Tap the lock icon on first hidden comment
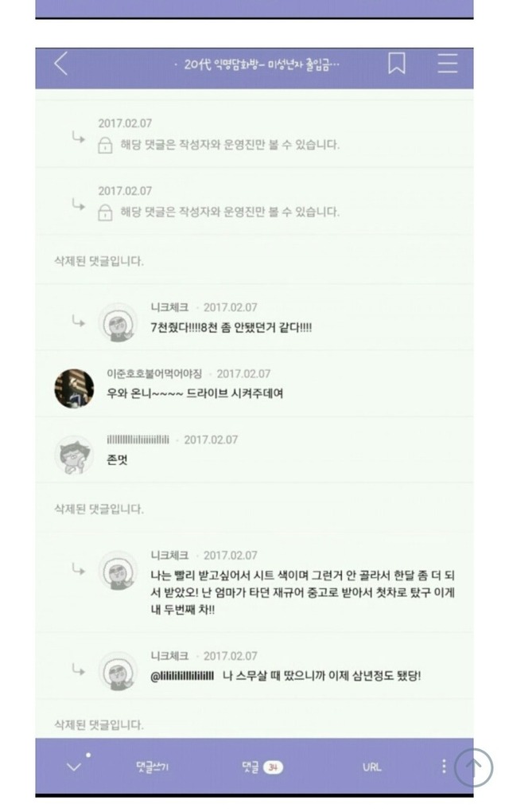 pos(105,144)
